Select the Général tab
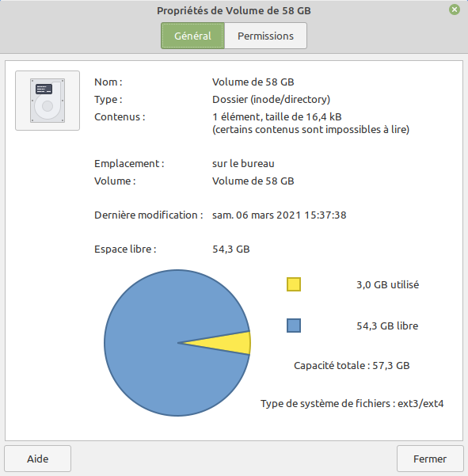The width and height of the screenshot is (468, 476). click(x=192, y=36)
